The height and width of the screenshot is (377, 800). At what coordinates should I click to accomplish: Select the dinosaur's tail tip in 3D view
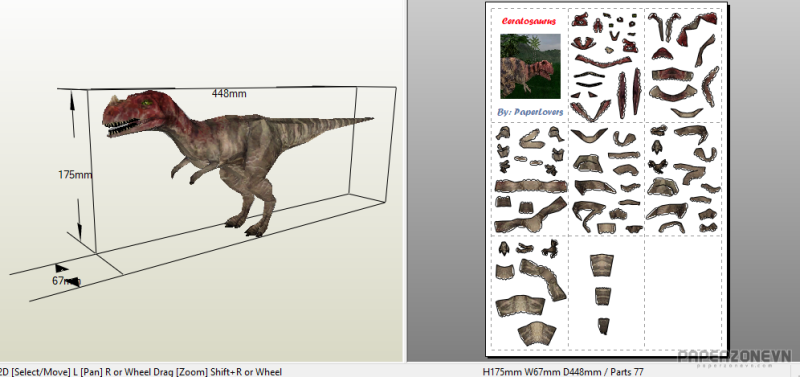[x=365, y=120]
